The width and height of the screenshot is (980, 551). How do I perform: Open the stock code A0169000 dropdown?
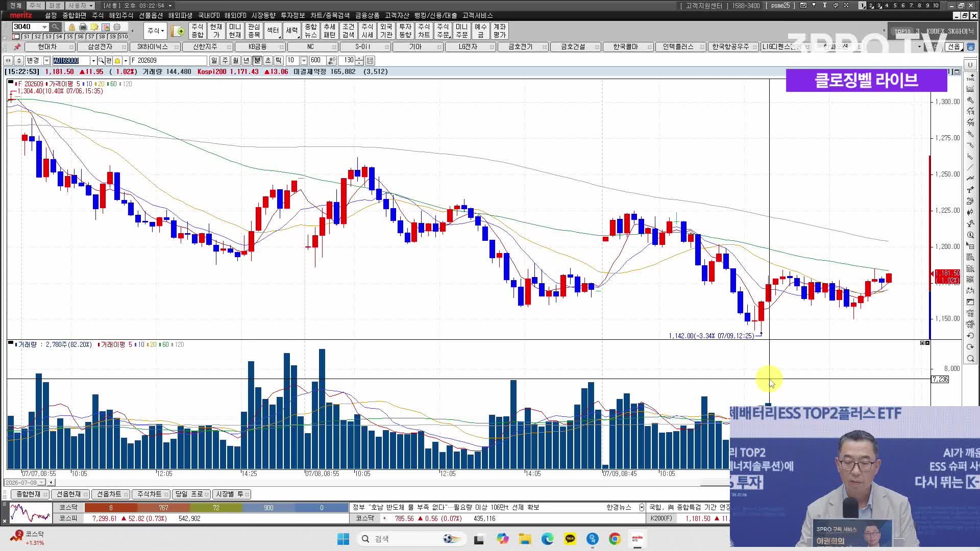pyautogui.click(x=93, y=61)
